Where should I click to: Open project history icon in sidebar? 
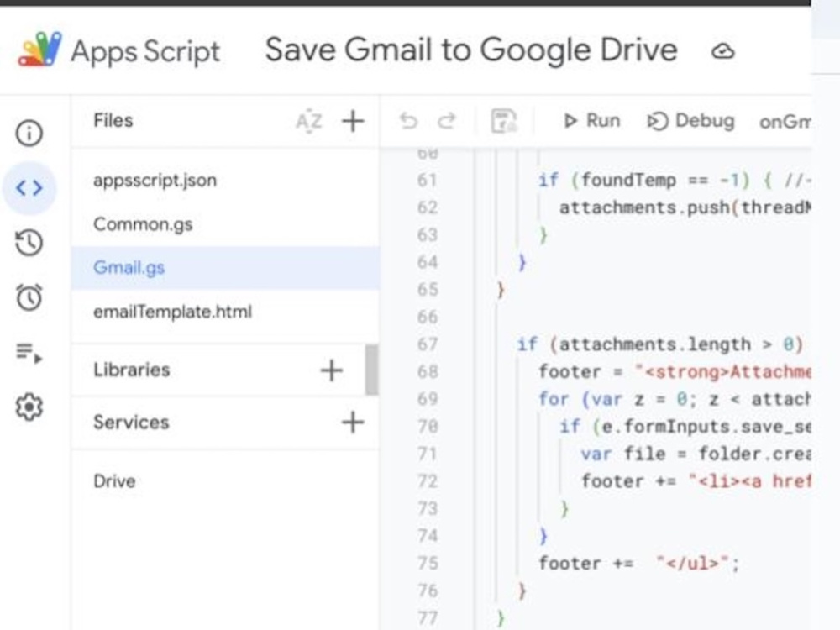tap(29, 243)
